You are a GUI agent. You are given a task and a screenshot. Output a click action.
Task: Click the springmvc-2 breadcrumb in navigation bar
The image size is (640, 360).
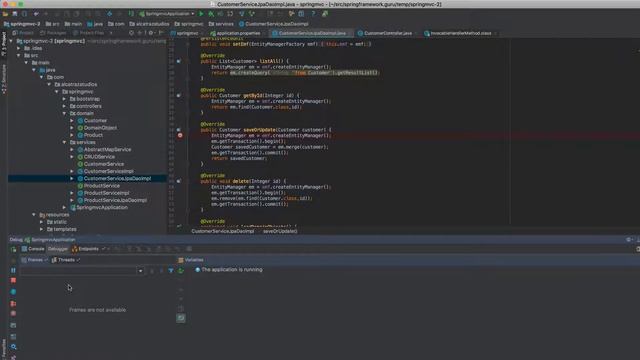coord(22,24)
